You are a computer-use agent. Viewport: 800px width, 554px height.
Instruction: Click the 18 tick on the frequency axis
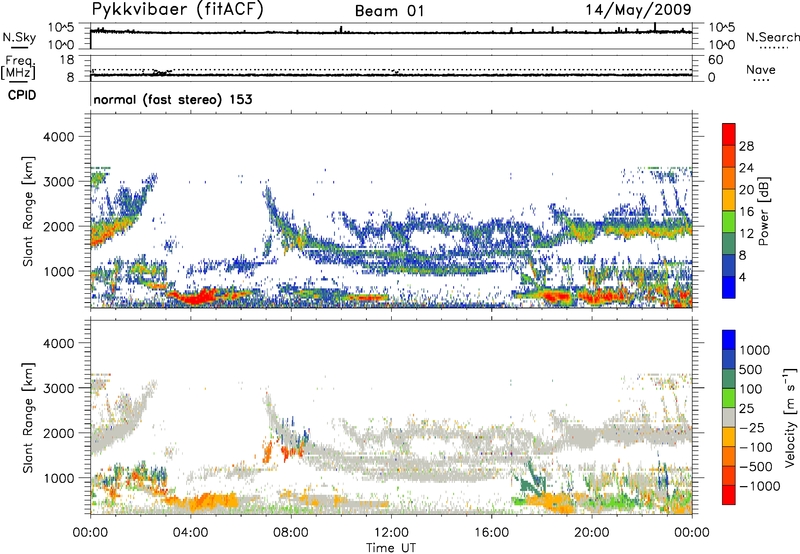(x=67, y=60)
